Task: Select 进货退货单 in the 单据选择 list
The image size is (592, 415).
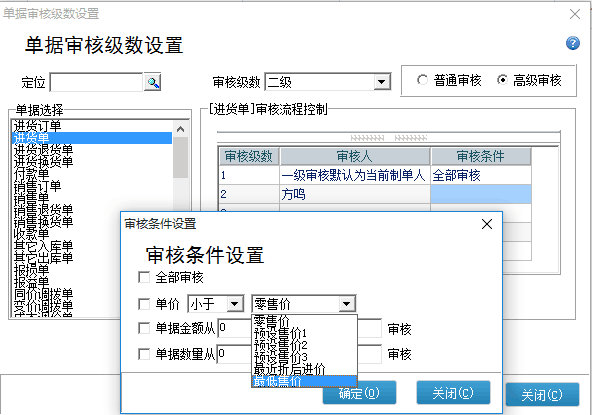Action: click(x=43, y=150)
